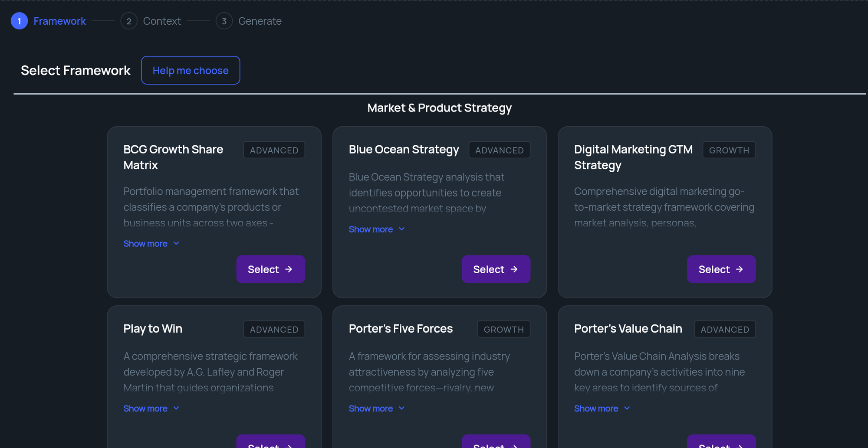Click ADVANCED badge on BCG Growth Share Matrix
Screen dimensions: 868x448
coord(274,150)
